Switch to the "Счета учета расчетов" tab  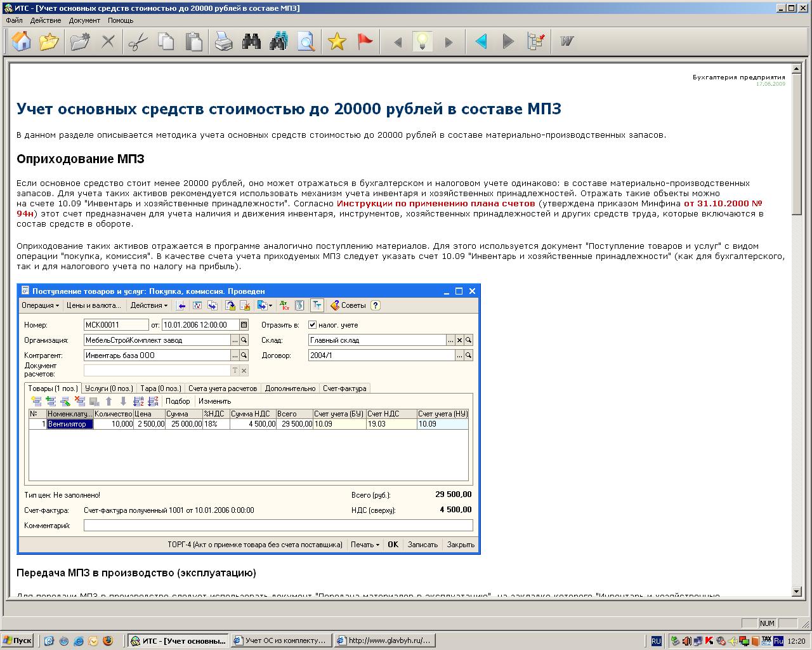point(223,388)
